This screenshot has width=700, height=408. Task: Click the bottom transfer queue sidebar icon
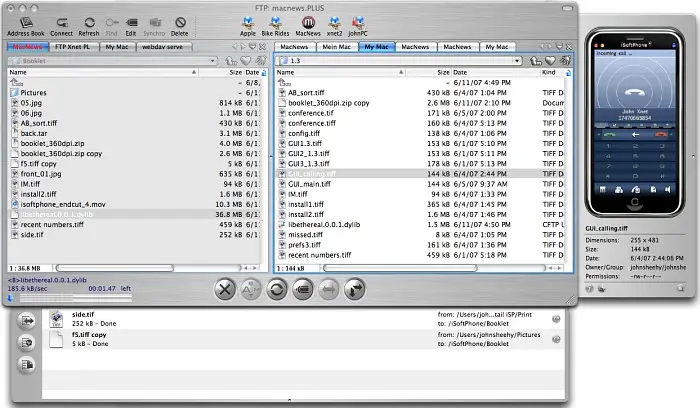pos(26,364)
